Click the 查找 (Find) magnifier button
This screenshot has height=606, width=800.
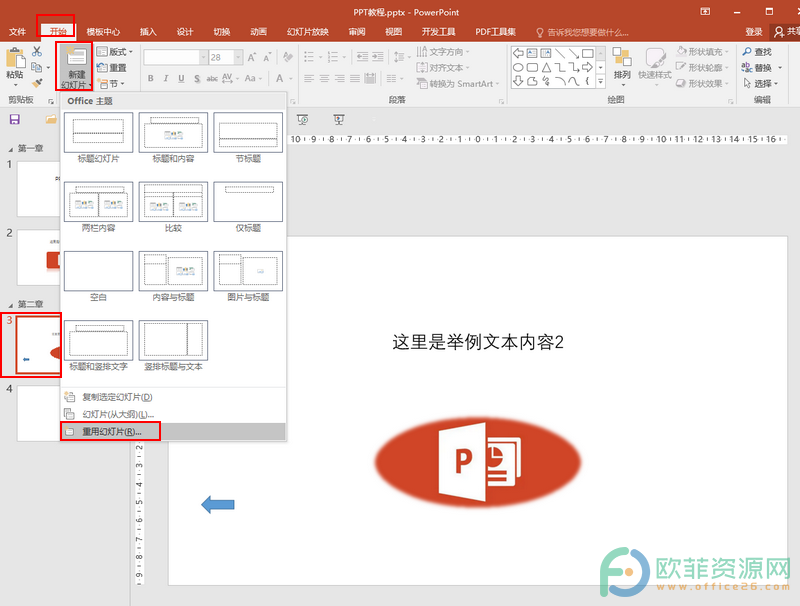tap(757, 52)
